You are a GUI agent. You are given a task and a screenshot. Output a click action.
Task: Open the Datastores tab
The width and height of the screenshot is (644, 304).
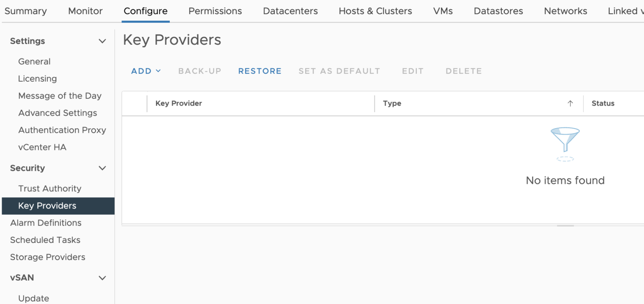coord(498,11)
